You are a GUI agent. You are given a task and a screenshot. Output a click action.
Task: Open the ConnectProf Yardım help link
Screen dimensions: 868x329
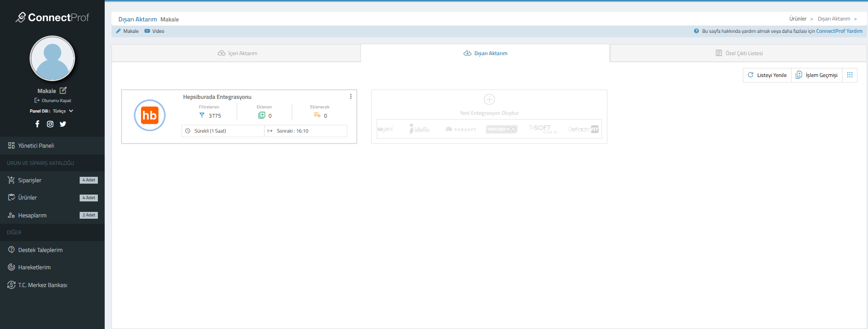point(839,31)
